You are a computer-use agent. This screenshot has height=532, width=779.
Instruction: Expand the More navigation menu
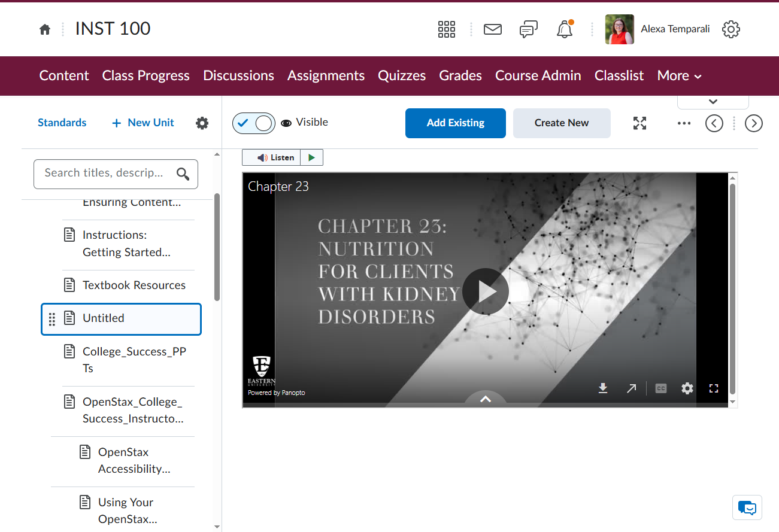[680, 76]
